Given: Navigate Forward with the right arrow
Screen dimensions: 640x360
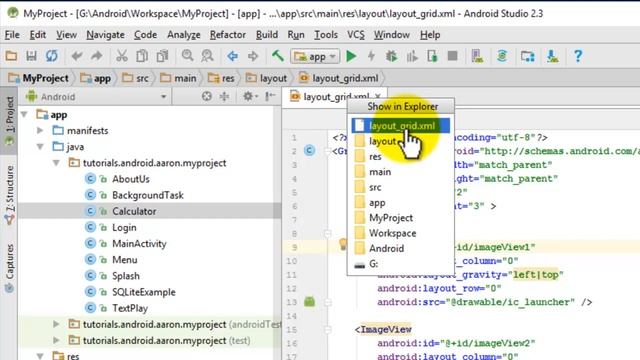Looking at the screenshot, I should (253, 56).
